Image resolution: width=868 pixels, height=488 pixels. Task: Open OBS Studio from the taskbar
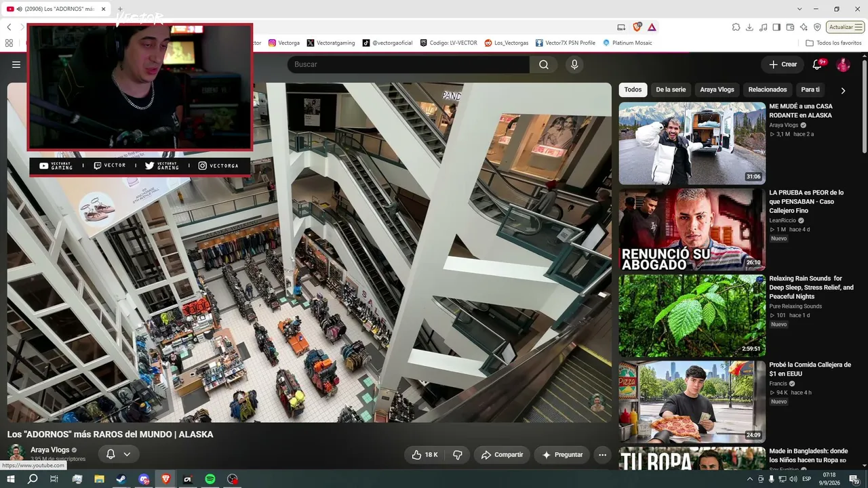tap(233, 479)
